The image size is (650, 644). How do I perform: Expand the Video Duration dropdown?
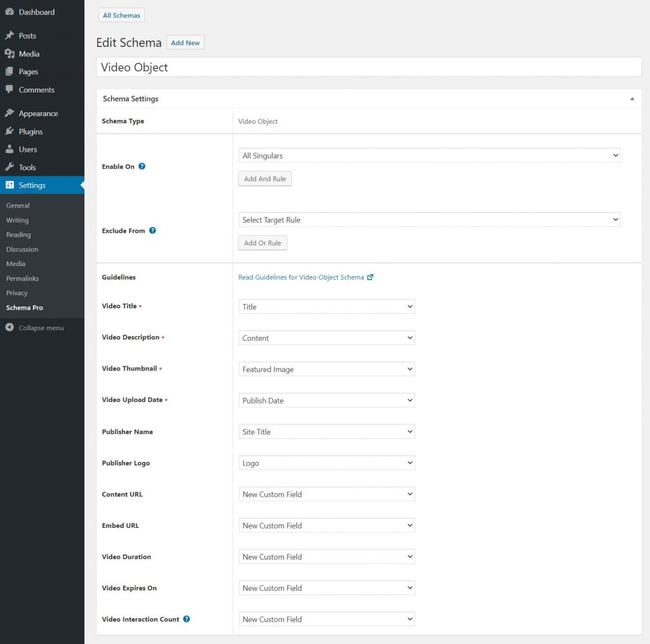pos(326,556)
